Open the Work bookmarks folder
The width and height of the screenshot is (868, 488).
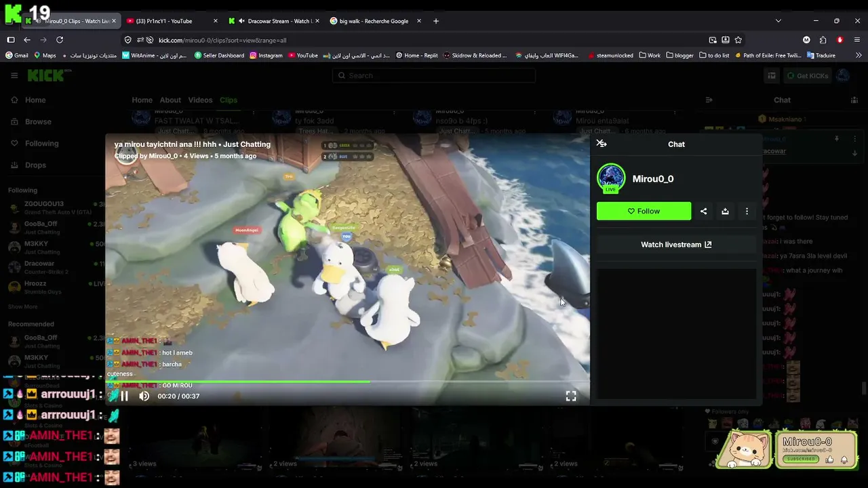pos(650,56)
